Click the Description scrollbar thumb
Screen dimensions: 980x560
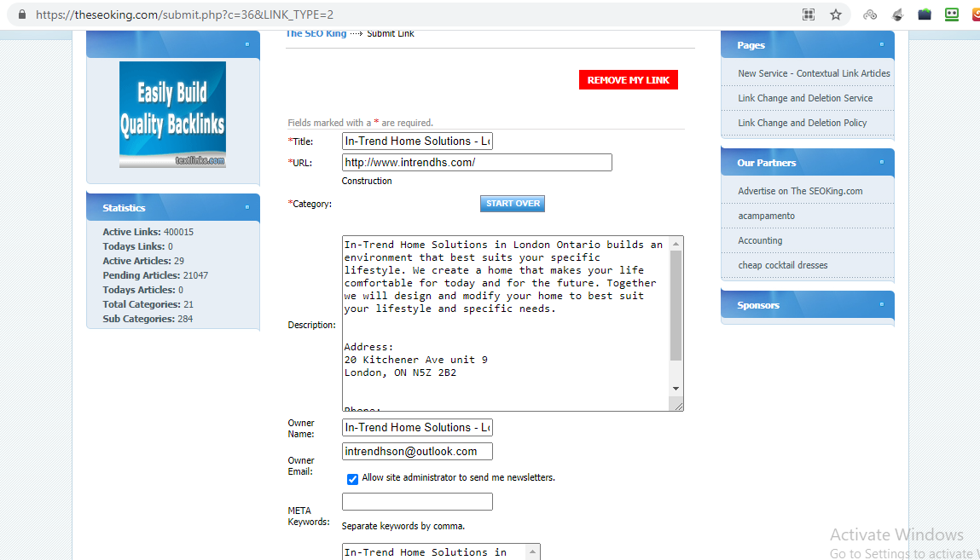coord(676,305)
